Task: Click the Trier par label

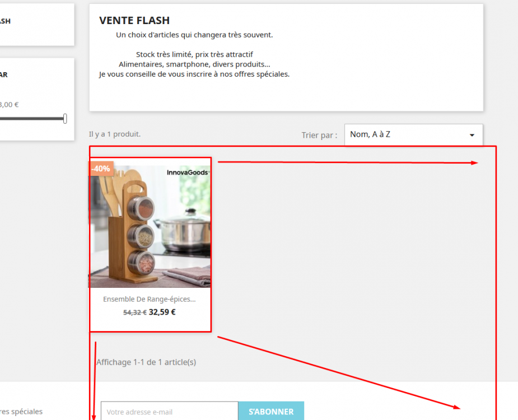Action: click(319, 135)
